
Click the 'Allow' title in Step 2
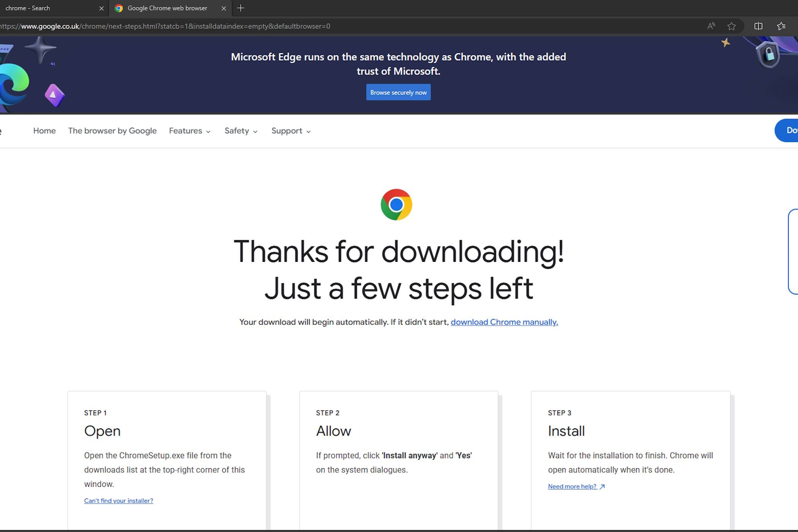(x=333, y=431)
